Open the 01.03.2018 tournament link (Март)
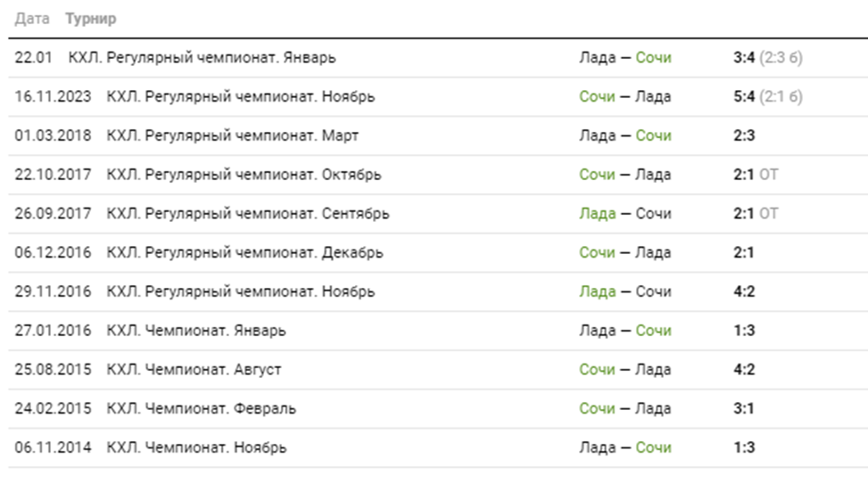The height and width of the screenshot is (500, 868). [233, 136]
